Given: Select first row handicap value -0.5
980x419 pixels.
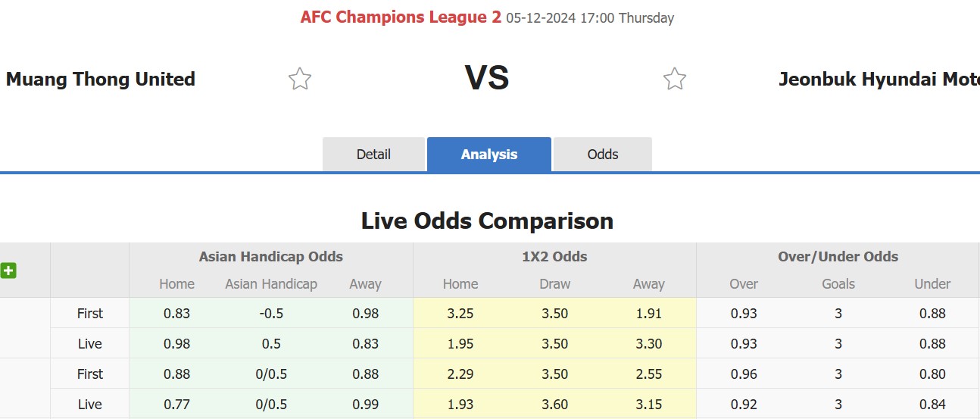Looking at the screenshot, I should (x=271, y=313).
